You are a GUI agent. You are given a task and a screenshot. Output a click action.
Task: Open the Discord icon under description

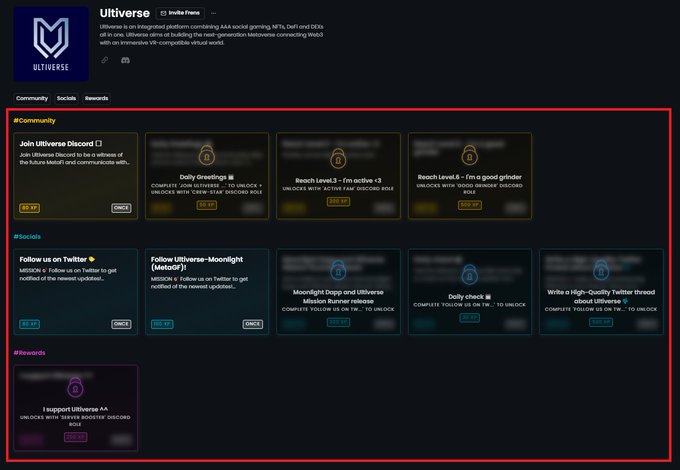click(125, 60)
